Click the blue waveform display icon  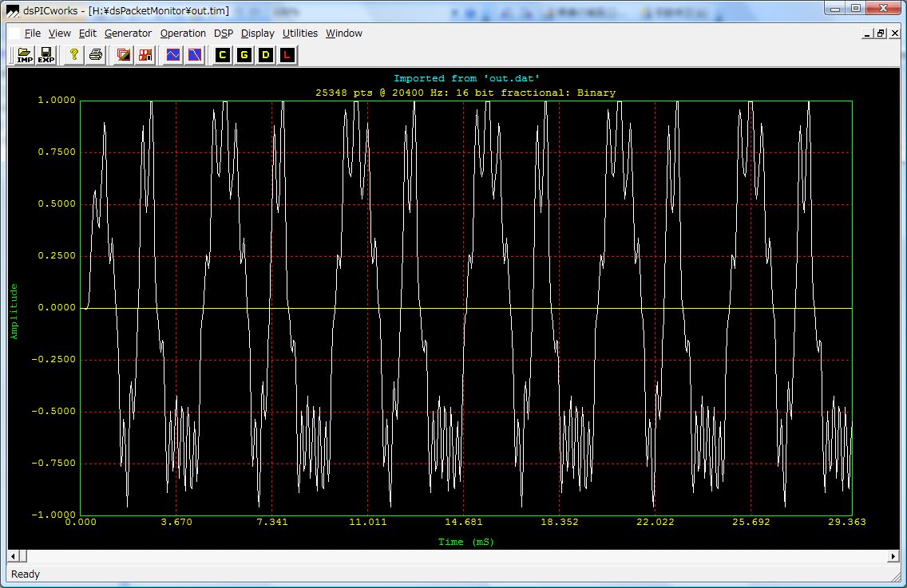[173, 55]
